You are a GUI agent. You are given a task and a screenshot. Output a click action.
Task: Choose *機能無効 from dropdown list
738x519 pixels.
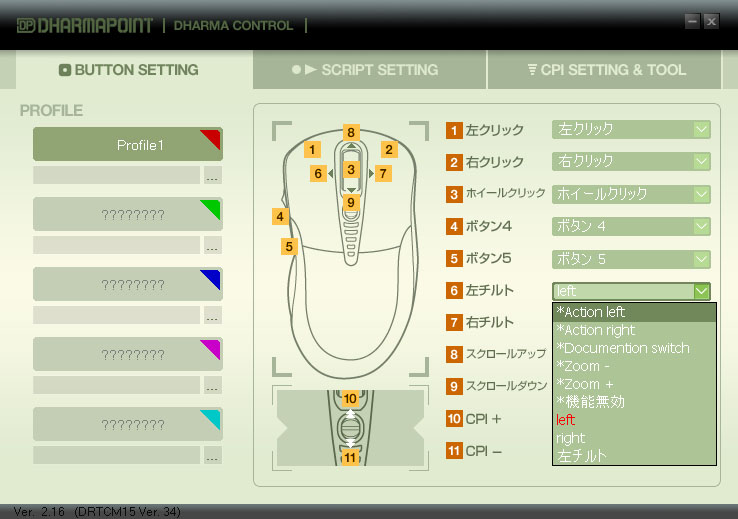(634, 402)
